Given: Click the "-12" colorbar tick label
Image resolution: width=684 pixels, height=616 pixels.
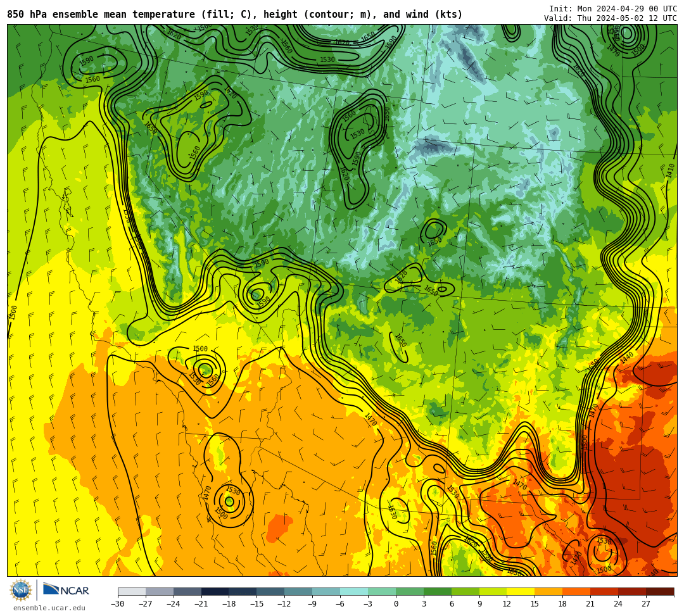Looking at the screenshot, I should [284, 604].
